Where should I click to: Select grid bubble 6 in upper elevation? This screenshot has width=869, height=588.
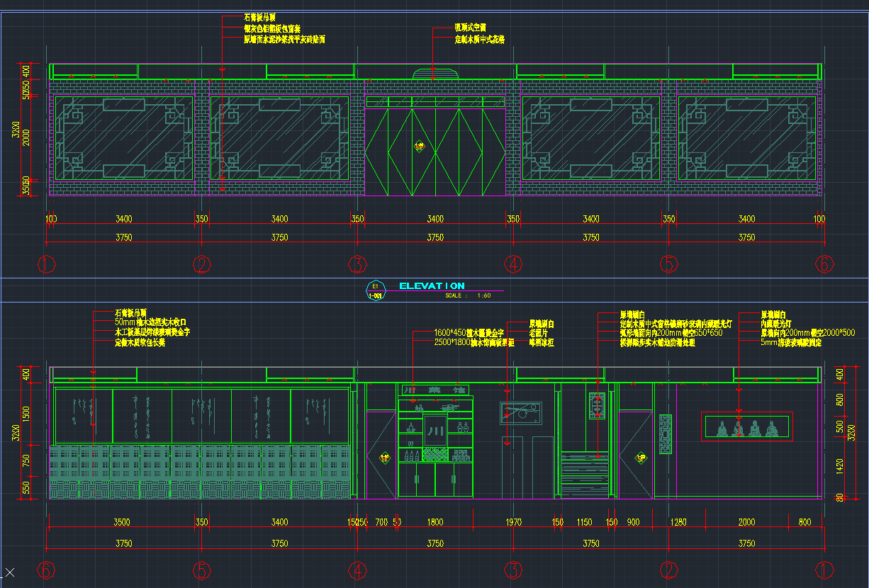[x=824, y=264]
